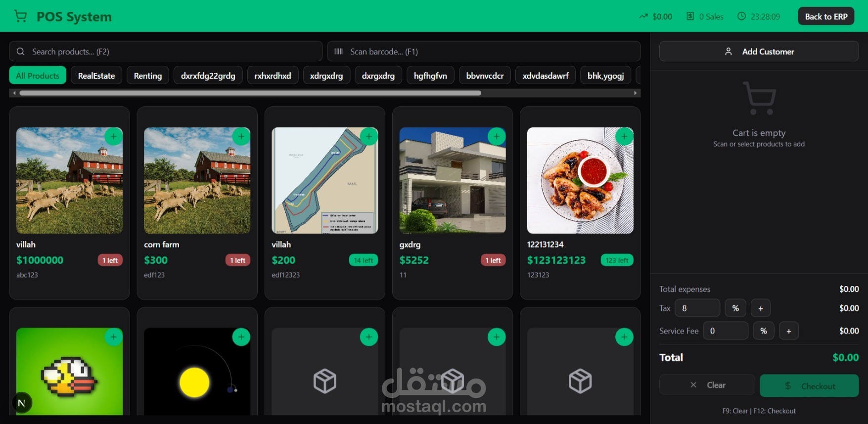Select the bbvnvcdcr category tab
Image resolution: width=868 pixels, height=424 pixels.
(x=485, y=76)
